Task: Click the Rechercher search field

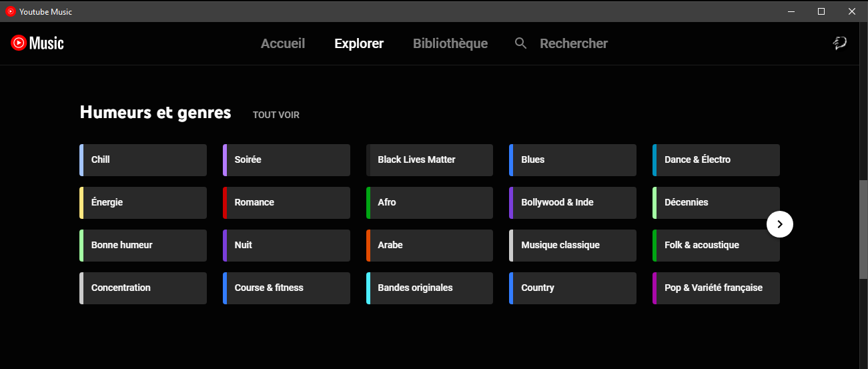Action: pos(574,43)
